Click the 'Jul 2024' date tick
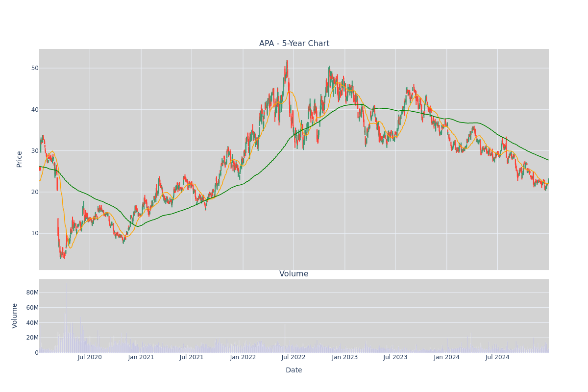Image resolution: width=588 pixels, height=392 pixels. coord(497,357)
